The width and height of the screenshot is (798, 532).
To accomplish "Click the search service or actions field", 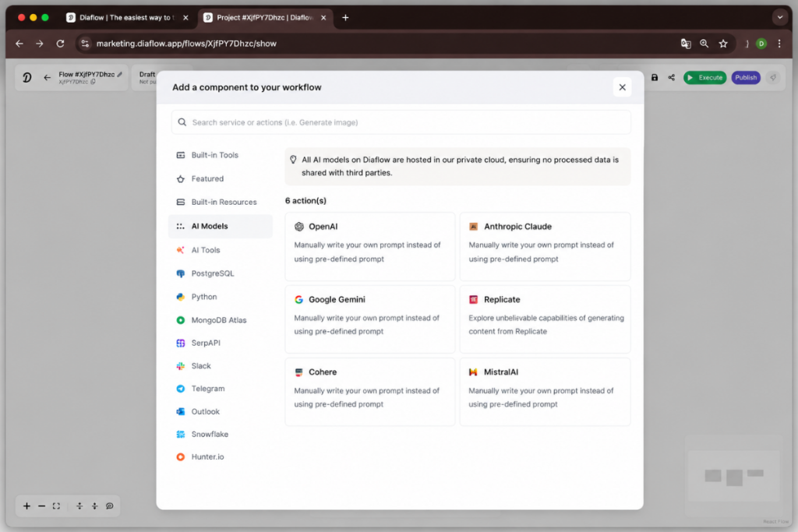I will [401, 122].
